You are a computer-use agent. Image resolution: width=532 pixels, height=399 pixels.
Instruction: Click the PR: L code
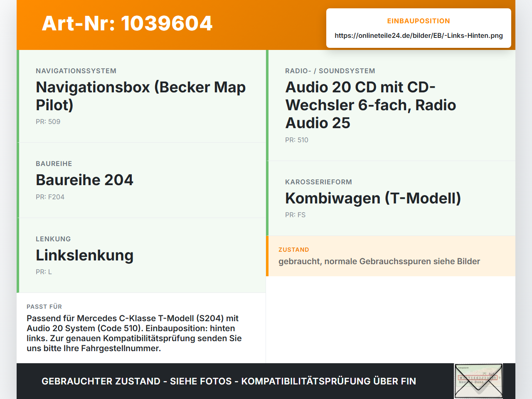point(44,272)
